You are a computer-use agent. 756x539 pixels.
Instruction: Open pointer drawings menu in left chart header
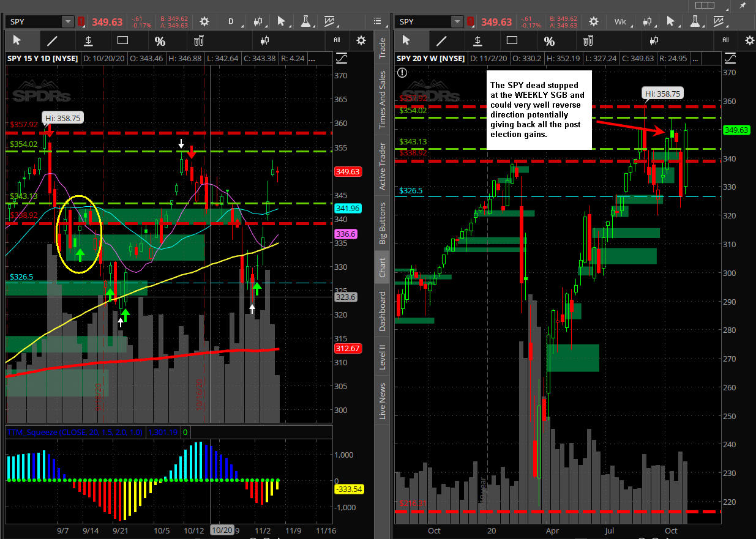(x=282, y=21)
